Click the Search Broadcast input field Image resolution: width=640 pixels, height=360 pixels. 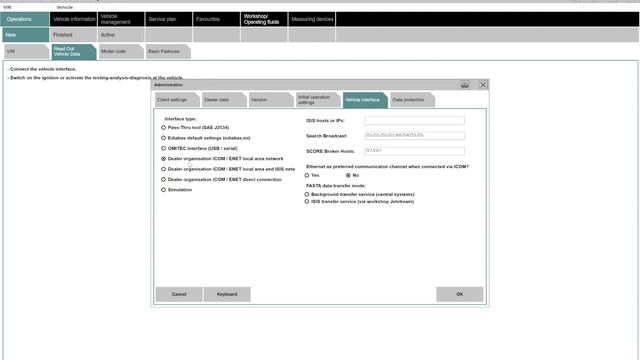tap(414, 136)
